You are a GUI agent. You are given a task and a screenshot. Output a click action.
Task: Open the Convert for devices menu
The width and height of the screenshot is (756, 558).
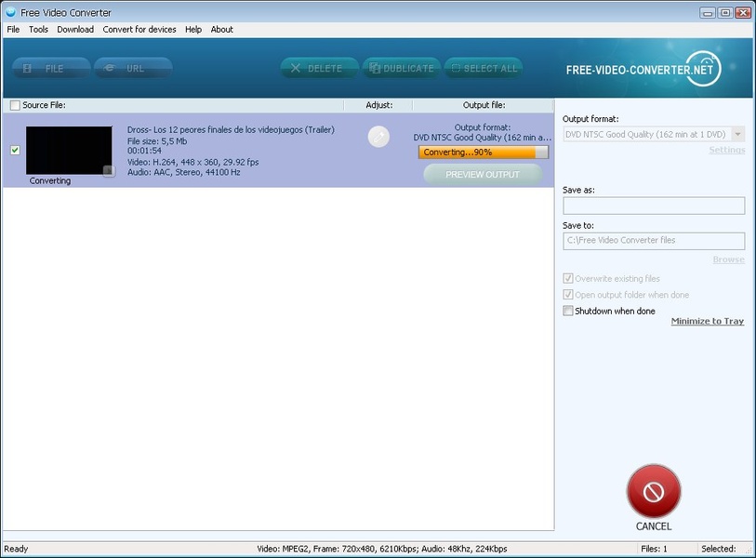pyautogui.click(x=139, y=30)
